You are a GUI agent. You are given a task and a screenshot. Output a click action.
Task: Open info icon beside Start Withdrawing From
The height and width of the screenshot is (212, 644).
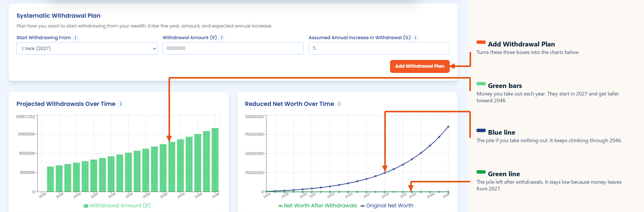[75, 38]
